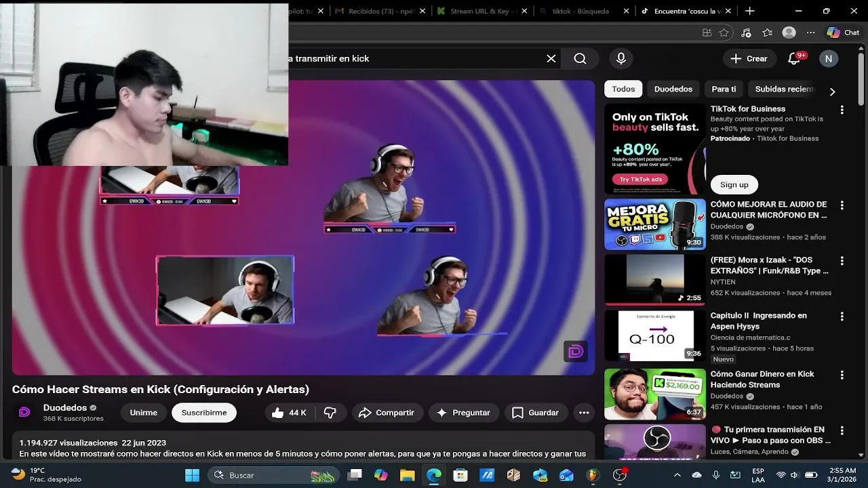Open the YouTube notifications bell
The height and width of the screenshot is (488, 868).
click(794, 59)
